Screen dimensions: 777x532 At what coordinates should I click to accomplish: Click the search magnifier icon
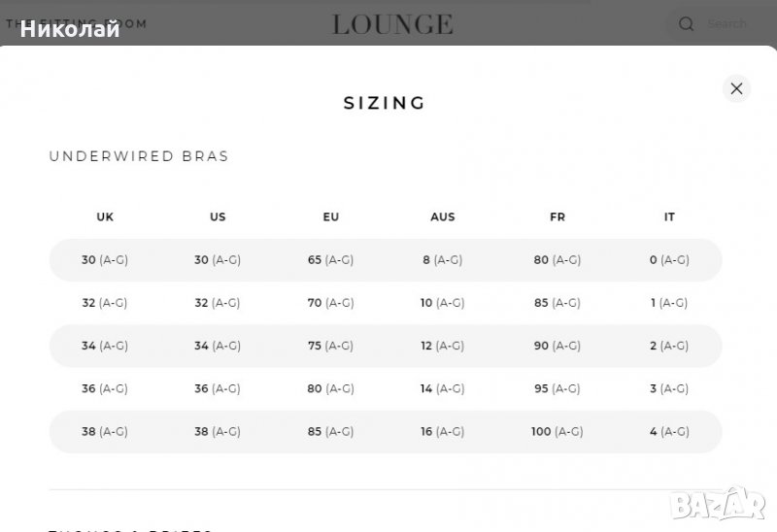tap(687, 24)
